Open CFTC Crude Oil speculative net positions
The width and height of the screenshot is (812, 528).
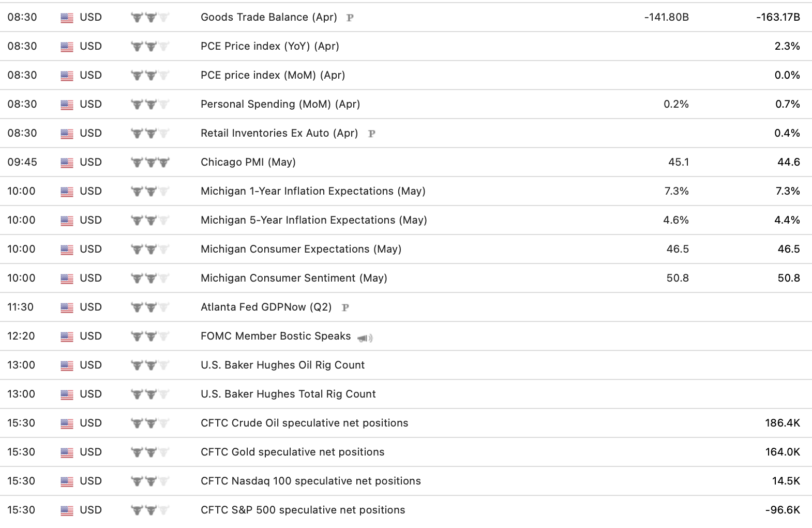pos(304,423)
